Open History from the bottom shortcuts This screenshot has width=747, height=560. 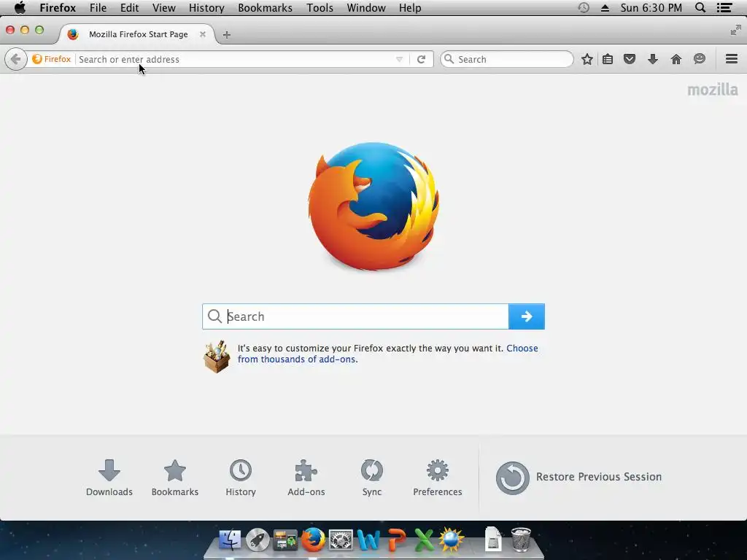click(x=241, y=478)
